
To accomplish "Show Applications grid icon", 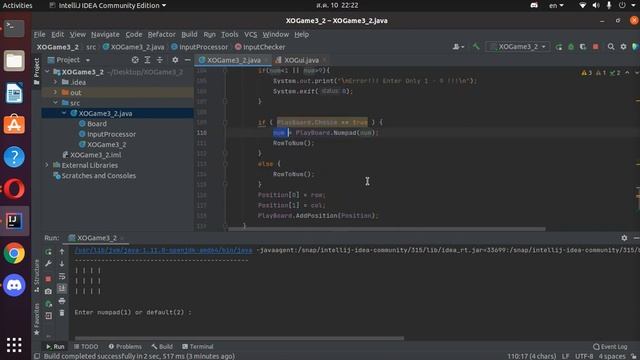I will [14, 344].
